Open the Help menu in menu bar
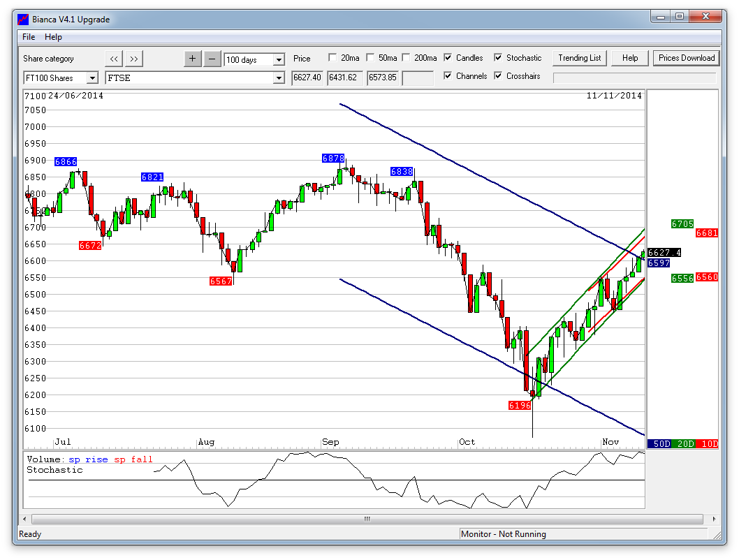Viewport: 739px width, 560px height. pos(53,37)
